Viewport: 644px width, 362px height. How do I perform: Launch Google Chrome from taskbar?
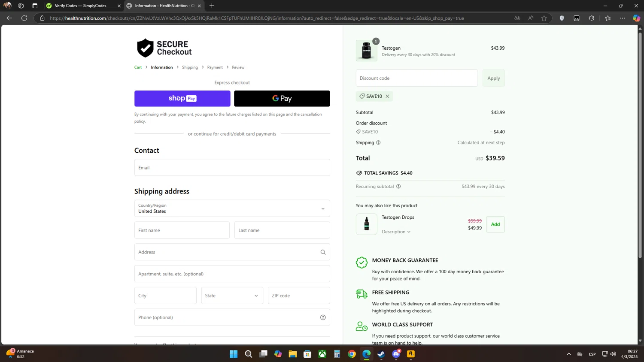[352, 354]
